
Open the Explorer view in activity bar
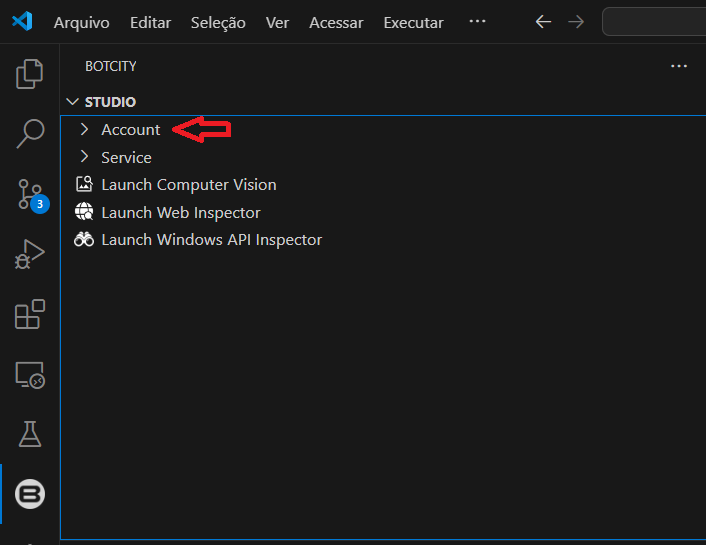[x=30, y=74]
